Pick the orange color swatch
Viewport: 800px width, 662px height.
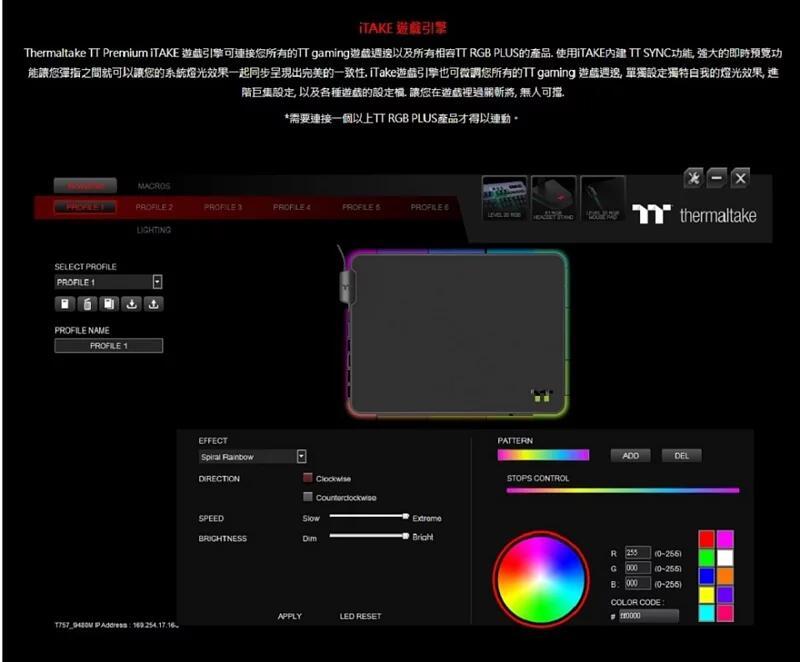point(725,576)
